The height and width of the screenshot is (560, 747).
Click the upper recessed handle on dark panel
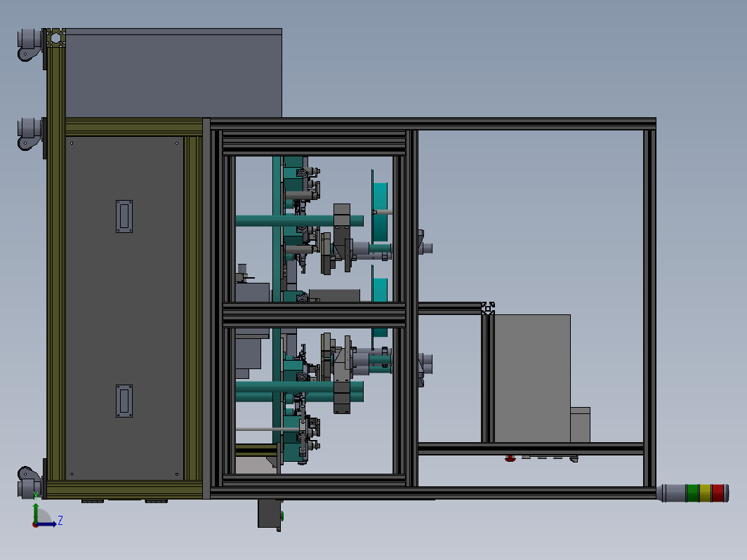coord(124,216)
